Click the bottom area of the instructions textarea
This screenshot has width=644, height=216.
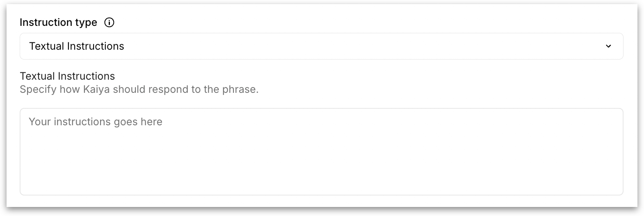click(x=321, y=185)
